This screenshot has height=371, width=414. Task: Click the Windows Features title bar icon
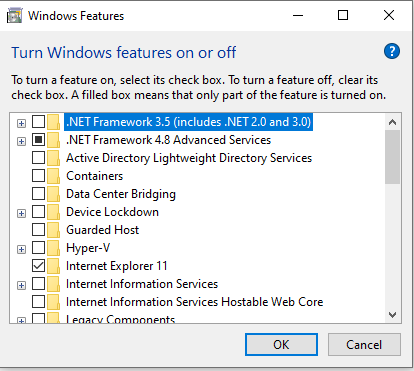[14, 16]
